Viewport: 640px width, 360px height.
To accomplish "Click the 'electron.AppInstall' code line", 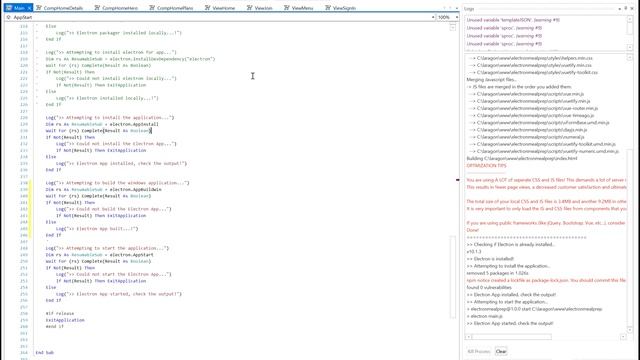I will point(102,124).
